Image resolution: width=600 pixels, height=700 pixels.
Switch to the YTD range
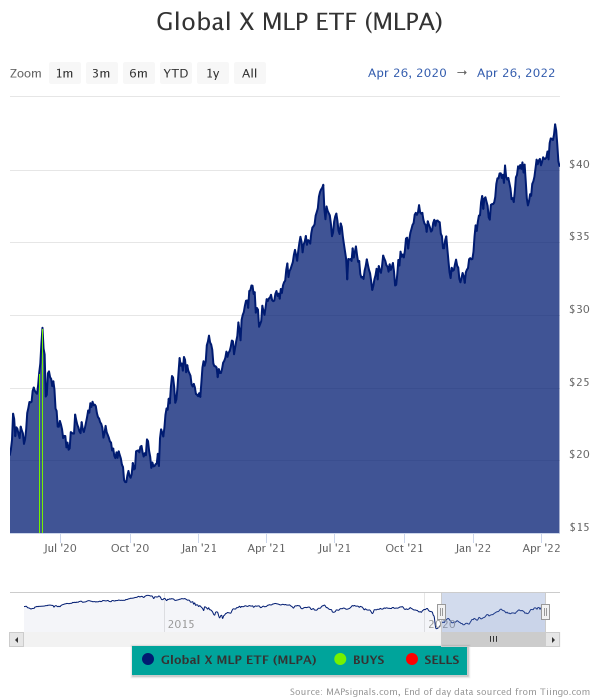(x=175, y=73)
